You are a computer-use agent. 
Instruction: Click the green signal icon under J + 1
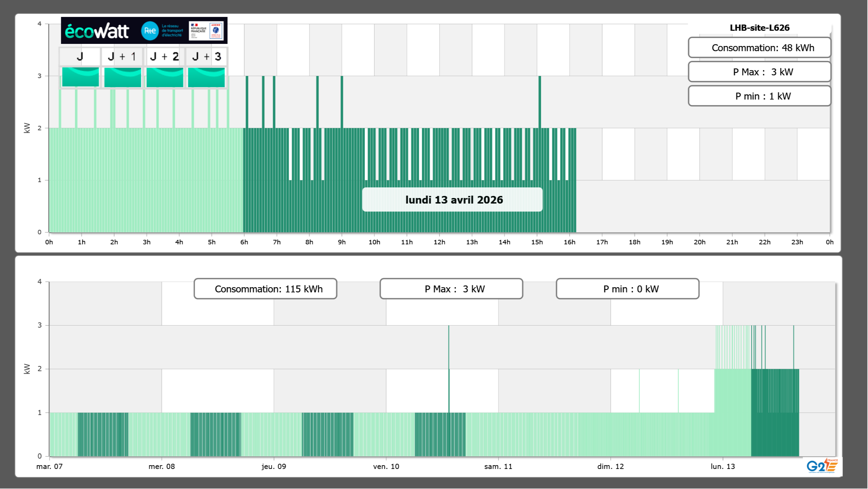click(x=122, y=77)
